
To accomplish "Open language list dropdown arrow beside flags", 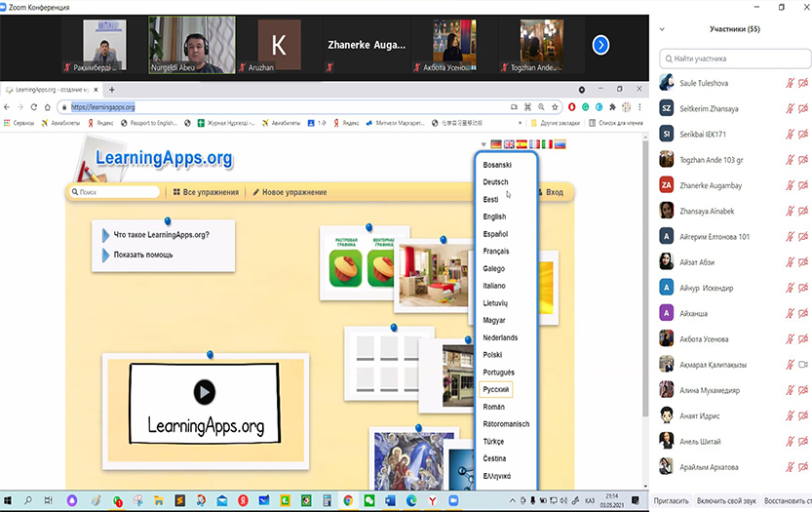I will pos(483,145).
